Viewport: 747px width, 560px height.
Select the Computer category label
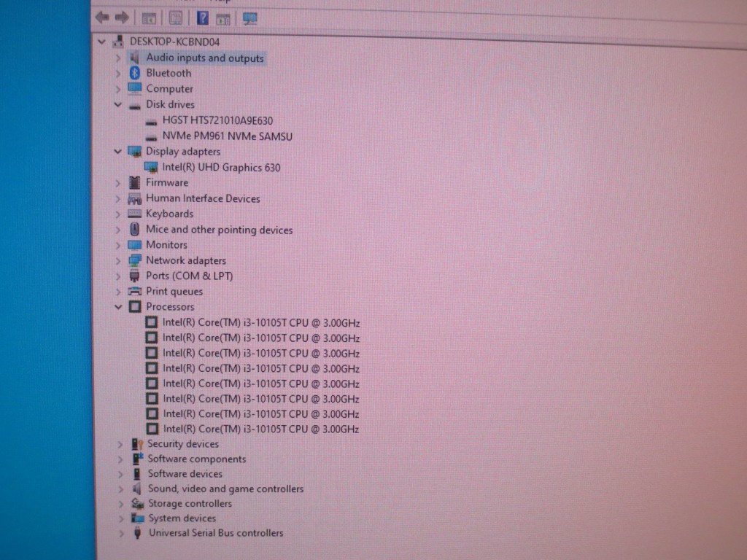click(x=169, y=88)
